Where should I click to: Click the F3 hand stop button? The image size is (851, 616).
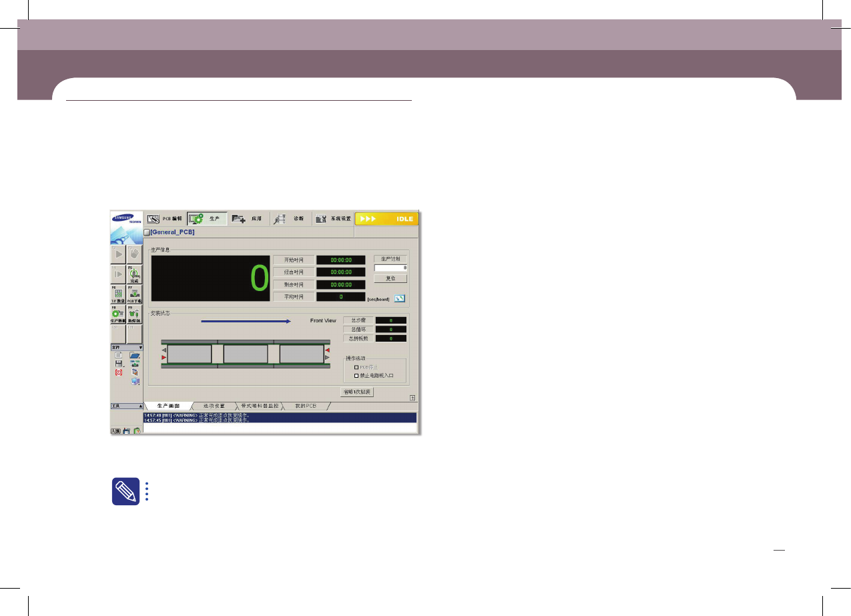(x=134, y=254)
